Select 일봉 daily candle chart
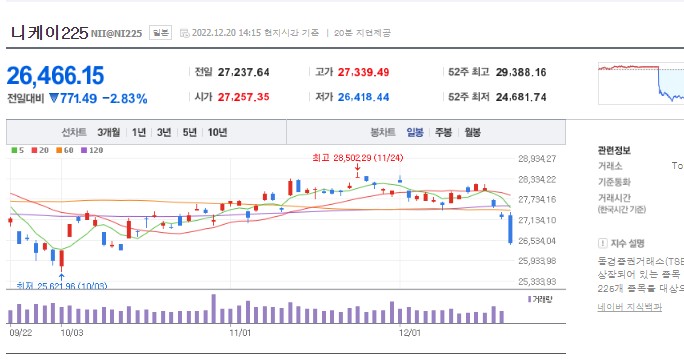The width and height of the screenshot is (684, 362). click(415, 132)
